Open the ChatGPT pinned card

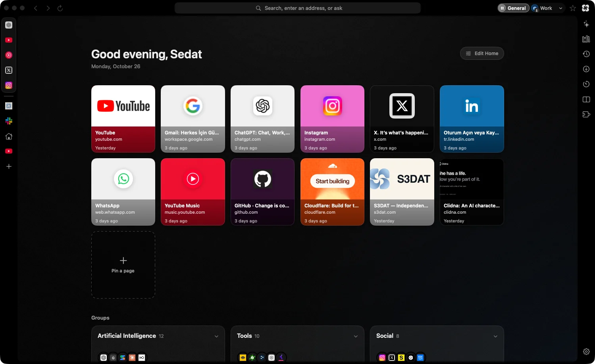(262, 119)
